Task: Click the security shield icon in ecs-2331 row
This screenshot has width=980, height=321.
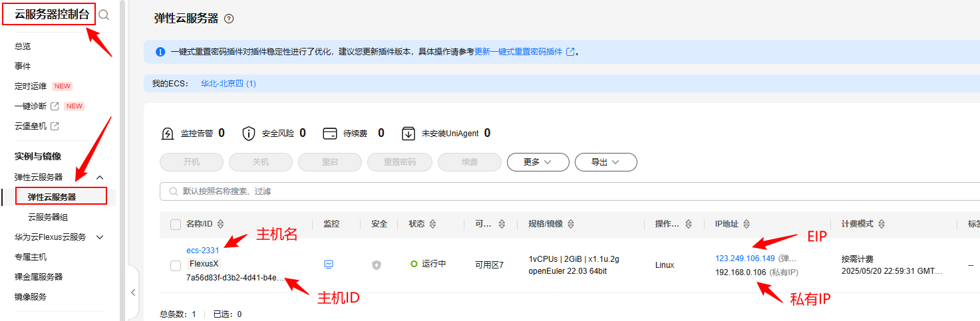Action: [376, 265]
